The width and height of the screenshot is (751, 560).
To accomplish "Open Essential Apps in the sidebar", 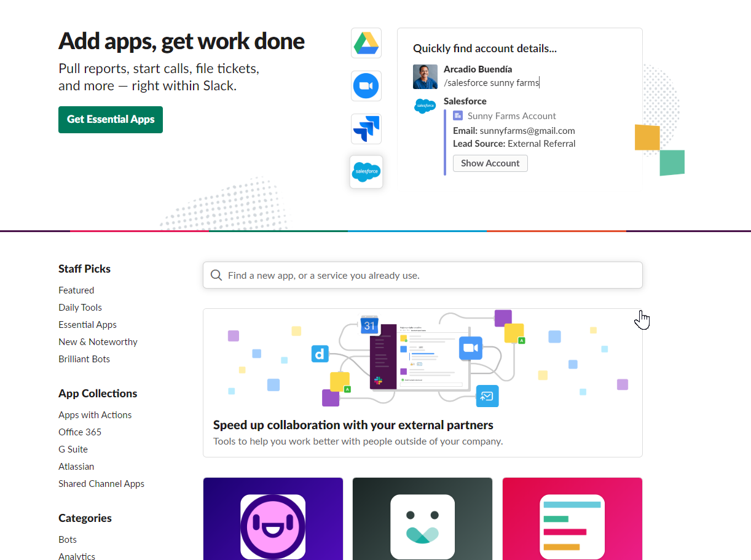I will (87, 325).
